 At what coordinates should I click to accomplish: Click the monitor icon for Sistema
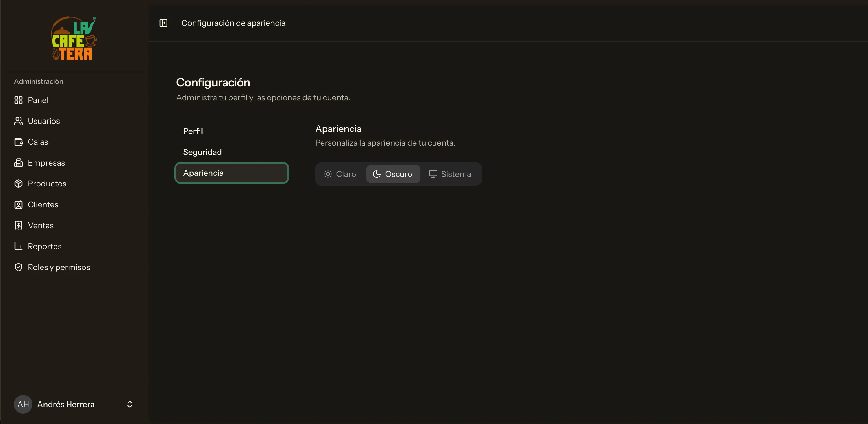coord(433,174)
